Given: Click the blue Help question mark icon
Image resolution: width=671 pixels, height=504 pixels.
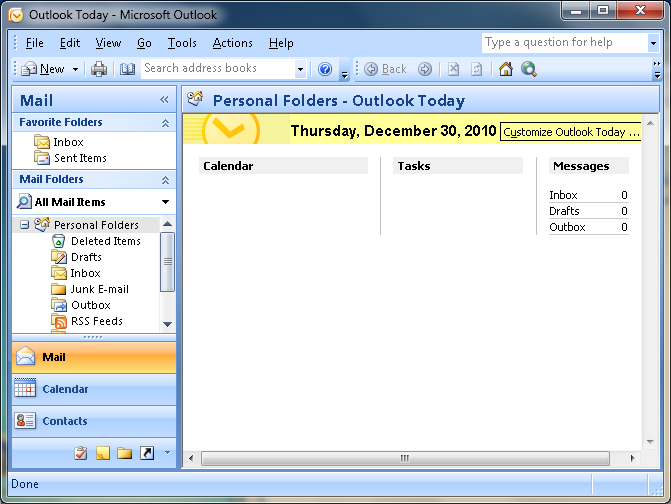Looking at the screenshot, I should (x=325, y=69).
